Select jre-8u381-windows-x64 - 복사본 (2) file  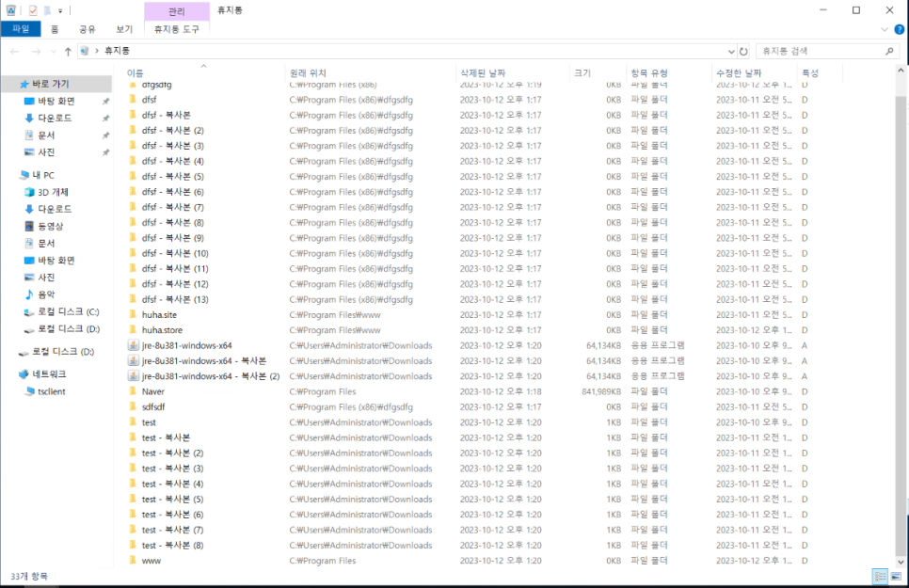[x=210, y=376]
